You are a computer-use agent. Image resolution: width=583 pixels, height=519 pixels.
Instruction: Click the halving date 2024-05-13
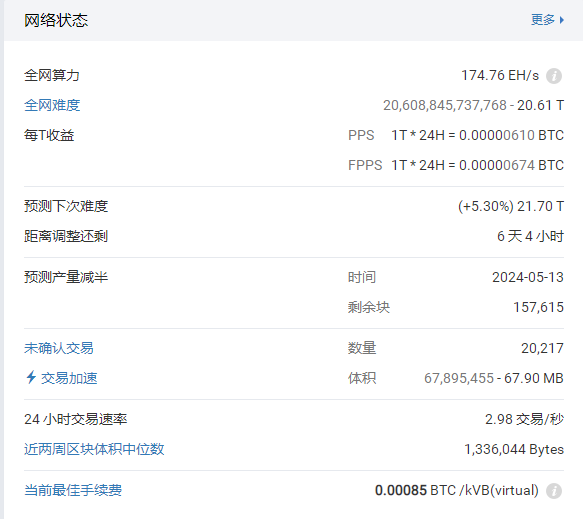click(x=528, y=277)
